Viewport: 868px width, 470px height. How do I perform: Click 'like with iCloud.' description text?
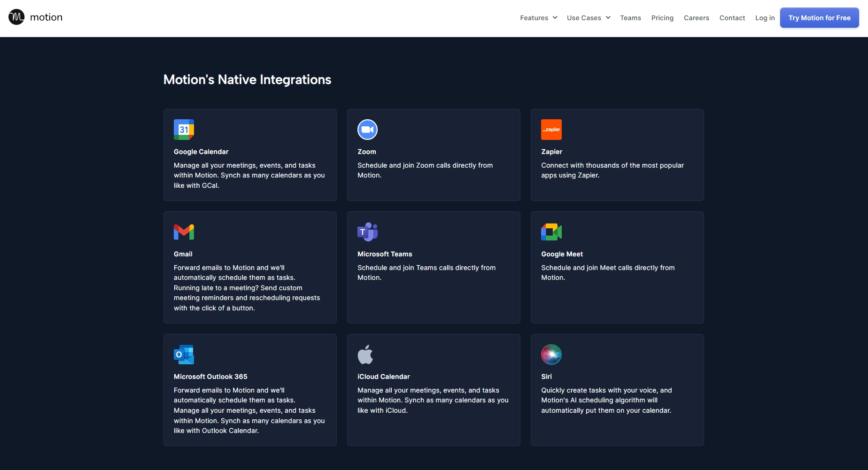(x=382, y=410)
